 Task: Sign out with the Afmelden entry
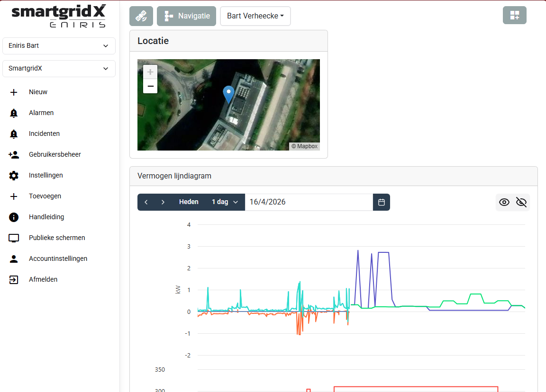click(x=43, y=280)
